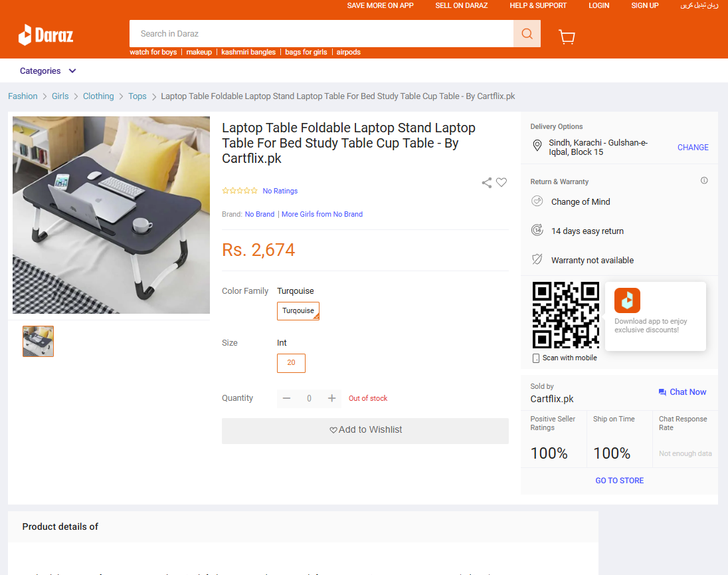The width and height of the screenshot is (728, 575).
Task: Click the Cartflix.pk seller name
Action: [x=552, y=399]
